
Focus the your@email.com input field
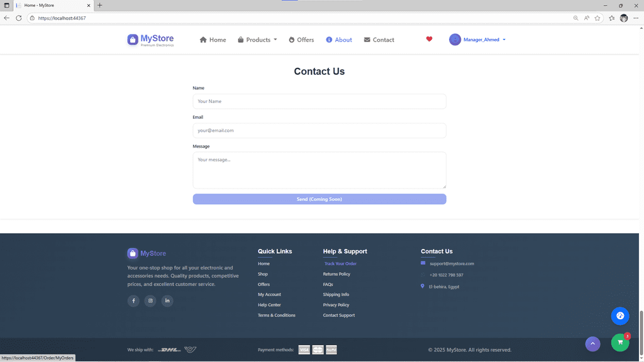tap(319, 131)
